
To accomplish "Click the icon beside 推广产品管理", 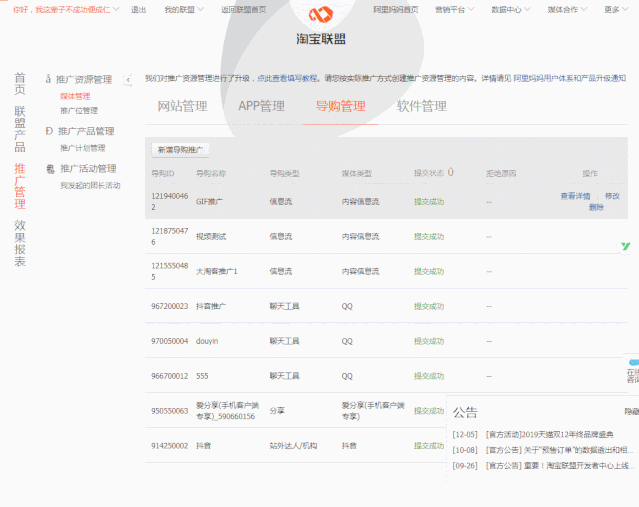I will [49, 131].
